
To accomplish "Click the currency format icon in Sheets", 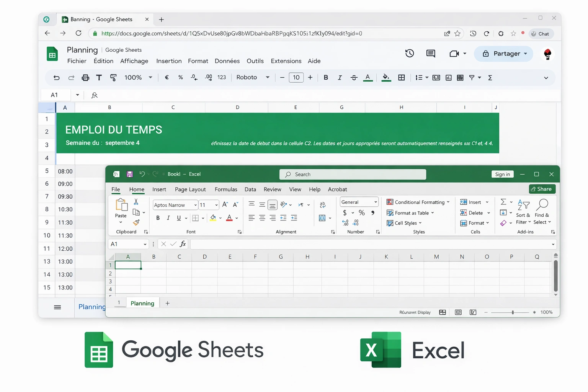I will (167, 77).
